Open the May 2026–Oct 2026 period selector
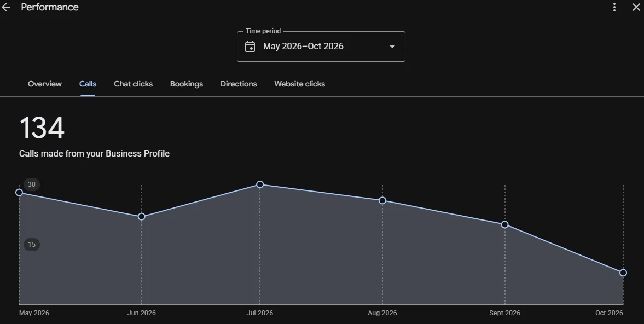The image size is (644, 324). click(321, 47)
